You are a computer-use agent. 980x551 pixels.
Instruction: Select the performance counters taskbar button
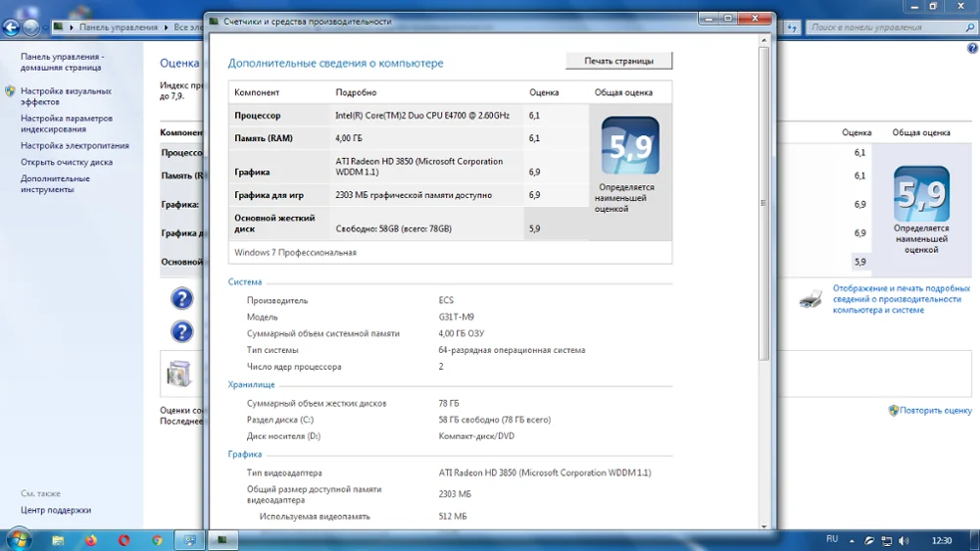tap(221, 540)
